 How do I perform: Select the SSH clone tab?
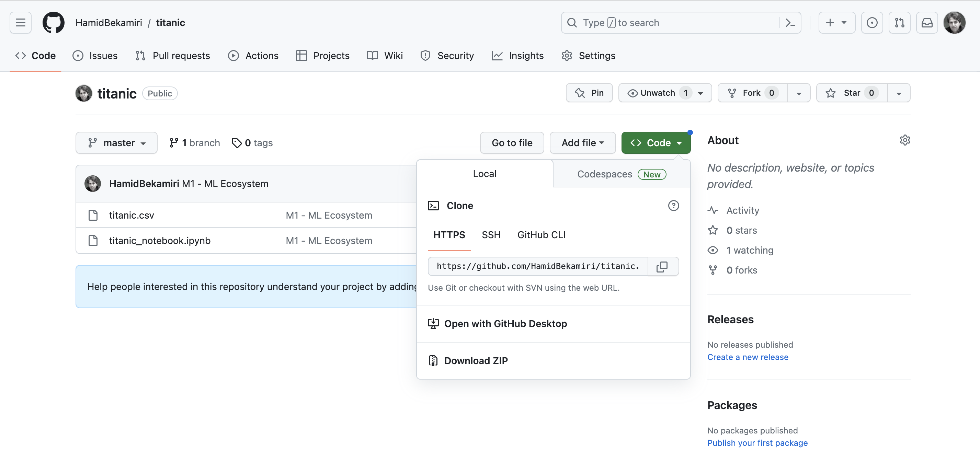(491, 235)
